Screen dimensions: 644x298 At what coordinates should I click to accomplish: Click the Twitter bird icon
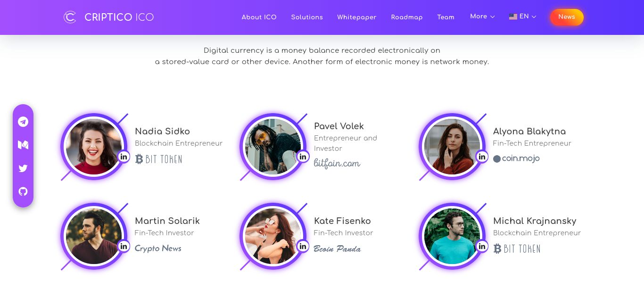(x=23, y=168)
